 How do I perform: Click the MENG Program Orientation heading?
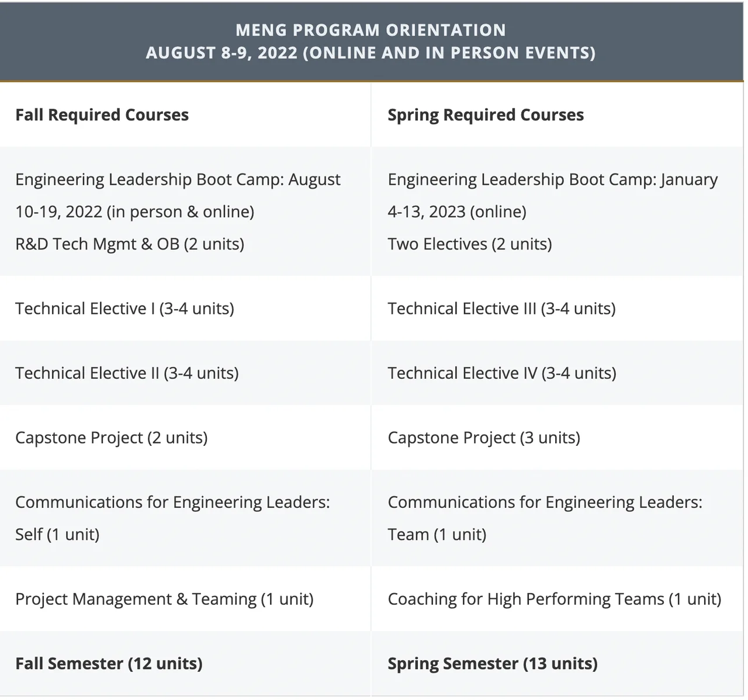370,30
